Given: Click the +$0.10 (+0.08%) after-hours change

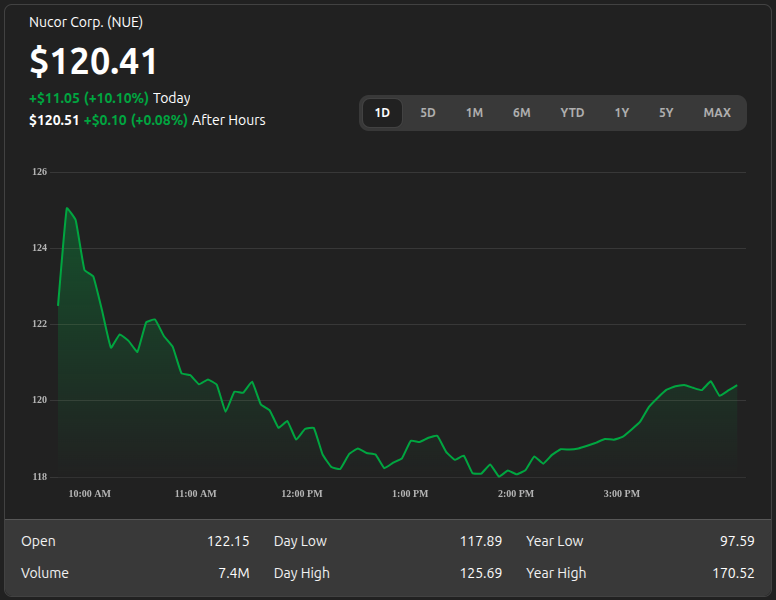Looking at the screenshot, I should [x=136, y=120].
